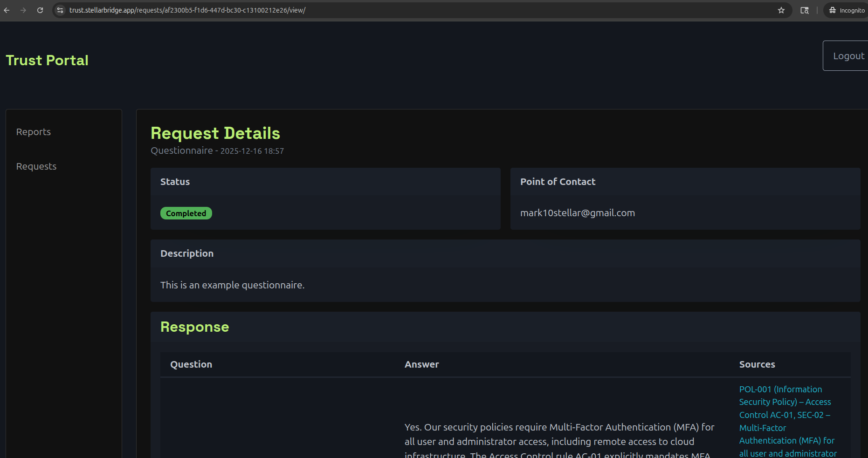This screenshot has width=868, height=458.
Task: Click the green Completed status badge
Action: 186,213
